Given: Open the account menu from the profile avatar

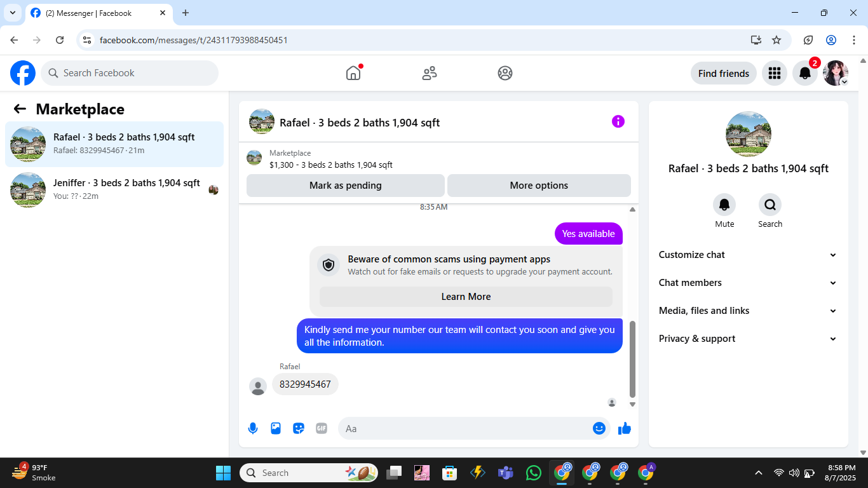Looking at the screenshot, I should click(836, 73).
